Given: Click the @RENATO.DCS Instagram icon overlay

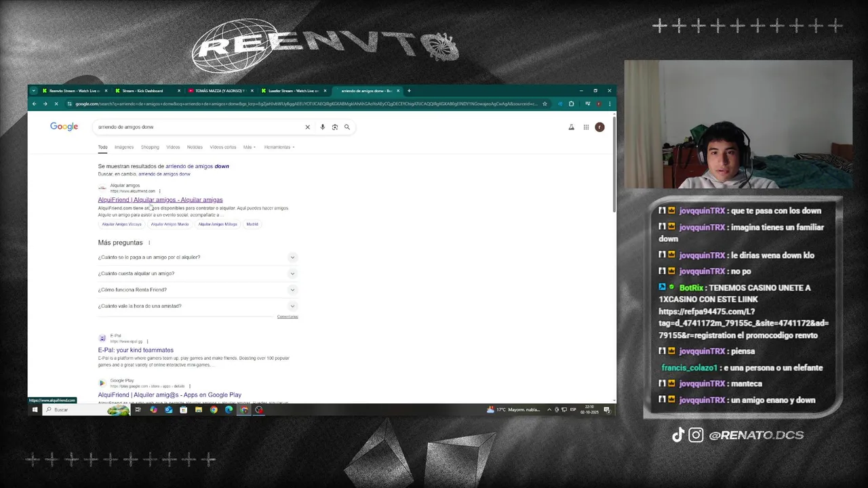Looking at the screenshot, I should pos(696,435).
